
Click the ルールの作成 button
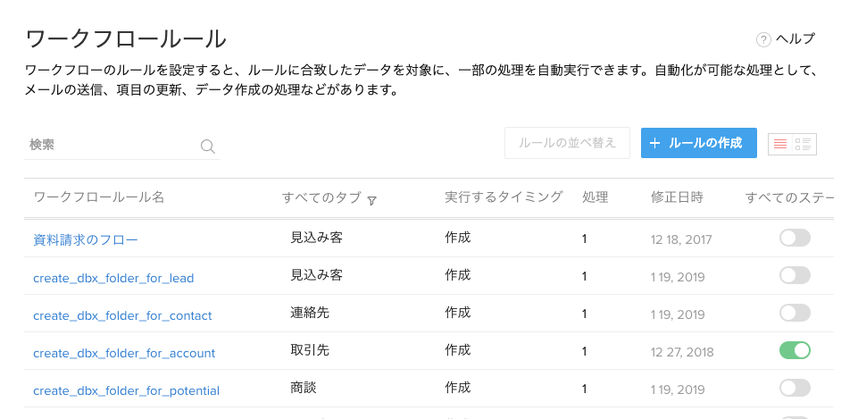699,143
